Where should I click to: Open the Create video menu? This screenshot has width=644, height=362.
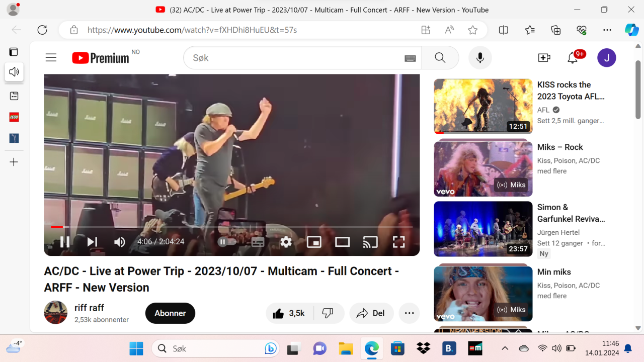click(x=544, y=58)
